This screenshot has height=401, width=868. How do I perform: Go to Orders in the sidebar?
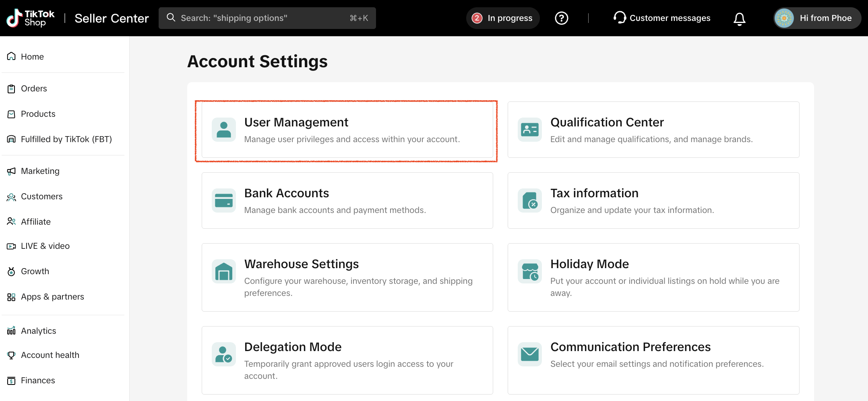pos(34,89)
